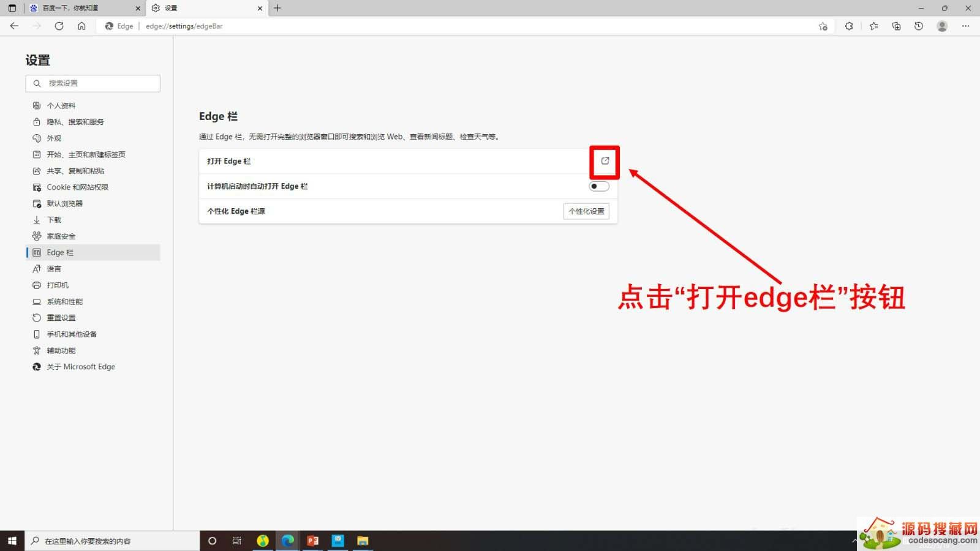Toggle auto-open Edge bar at computer startup
The width and height of the screenshot is (980, 551).
click(x=598, y=186)
